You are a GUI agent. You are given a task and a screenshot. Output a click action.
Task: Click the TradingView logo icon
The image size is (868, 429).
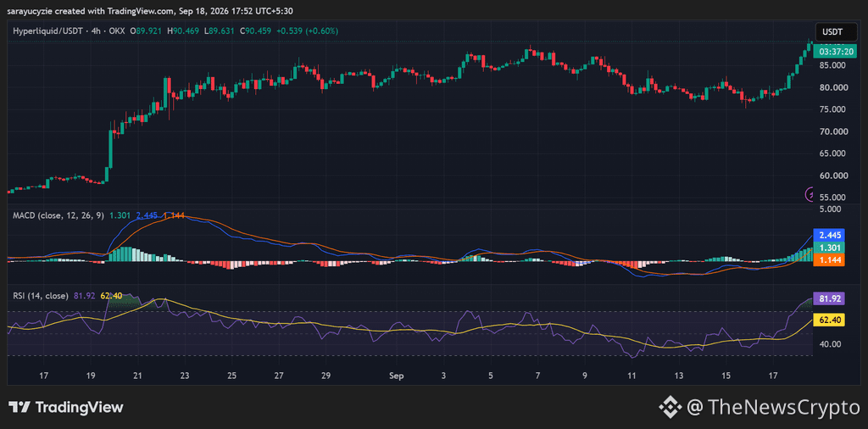[x=19, y=408]
